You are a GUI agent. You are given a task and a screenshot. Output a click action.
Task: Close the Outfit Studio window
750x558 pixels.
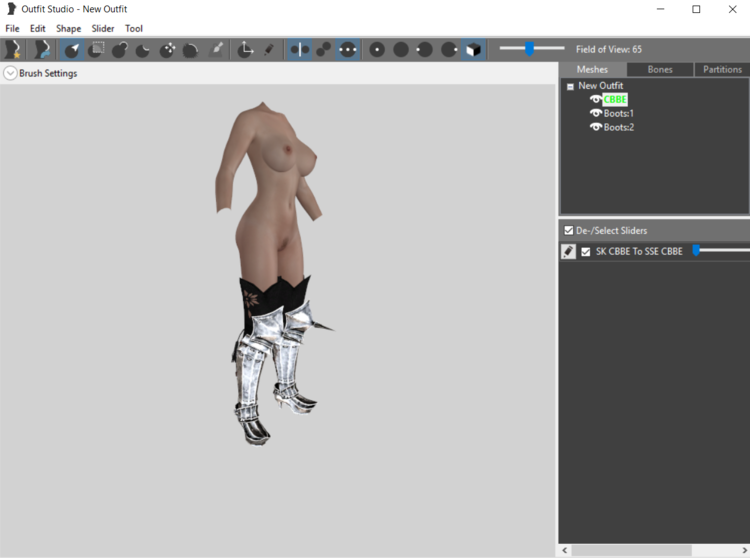click(732, 9)
